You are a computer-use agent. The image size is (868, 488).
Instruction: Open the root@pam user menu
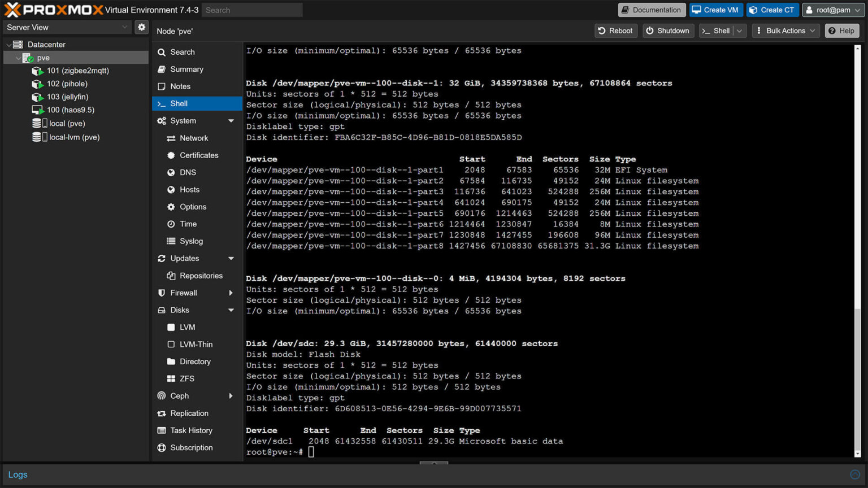(833, 10)
